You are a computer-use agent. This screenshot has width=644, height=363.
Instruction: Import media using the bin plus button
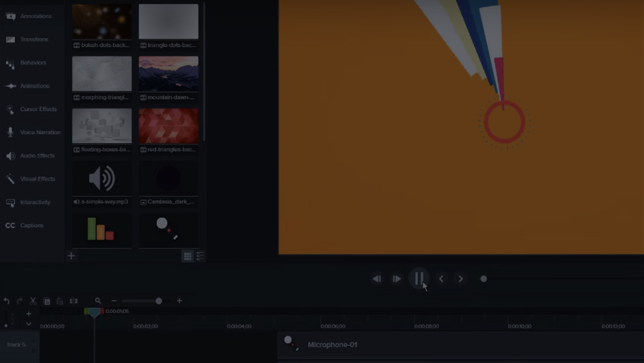[x=71, y=256]
